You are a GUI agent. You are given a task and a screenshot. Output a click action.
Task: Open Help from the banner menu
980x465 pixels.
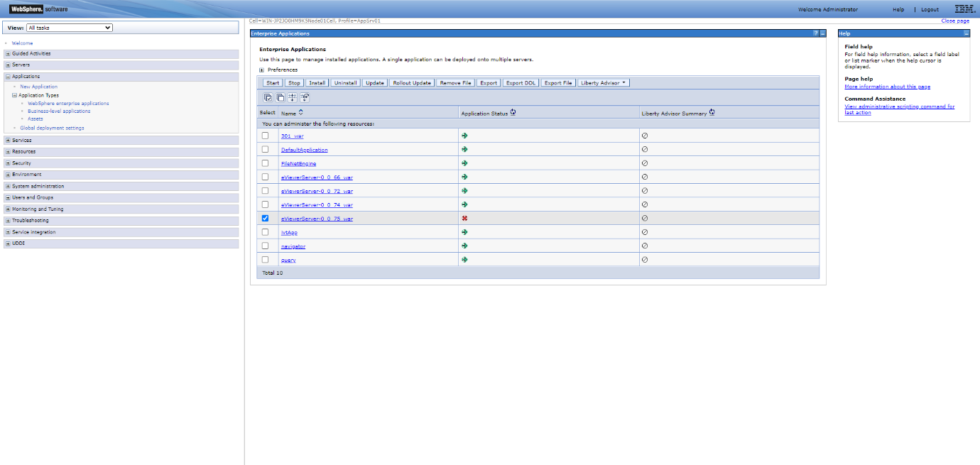(x=898, y=9)
